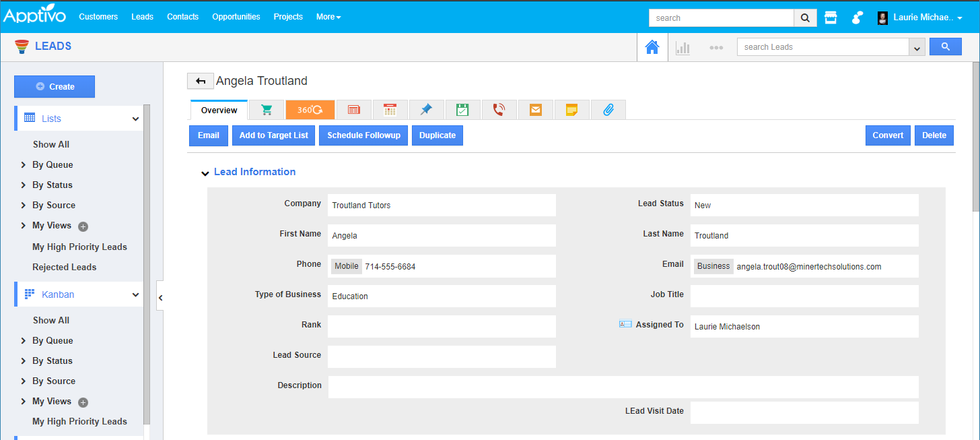Viewport: 980px width, 440px height.
Task: Convert the Angela Troutland lead
Action: [887, 135]
